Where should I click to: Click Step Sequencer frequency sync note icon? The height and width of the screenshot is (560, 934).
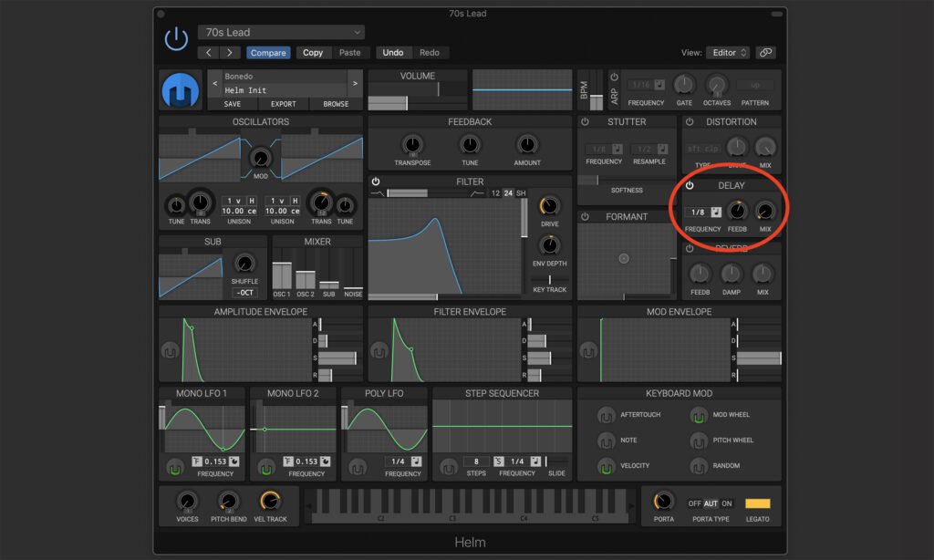tap(535, 461)
